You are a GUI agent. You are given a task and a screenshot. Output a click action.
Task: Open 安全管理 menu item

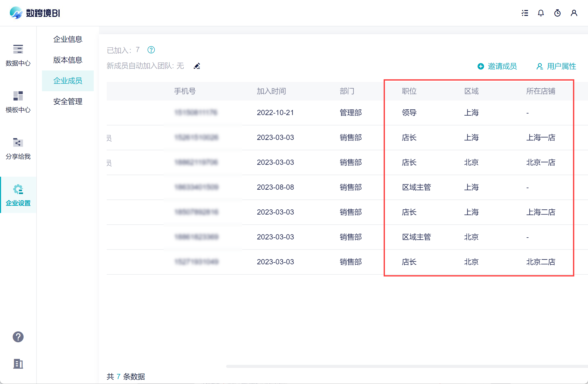(68, 102)
